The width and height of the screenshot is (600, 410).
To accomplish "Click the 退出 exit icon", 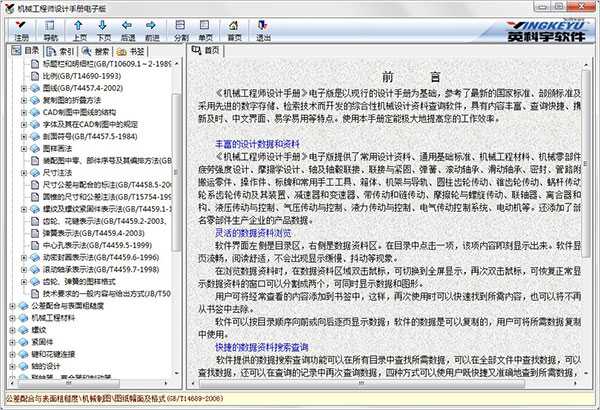I will 263,29.
